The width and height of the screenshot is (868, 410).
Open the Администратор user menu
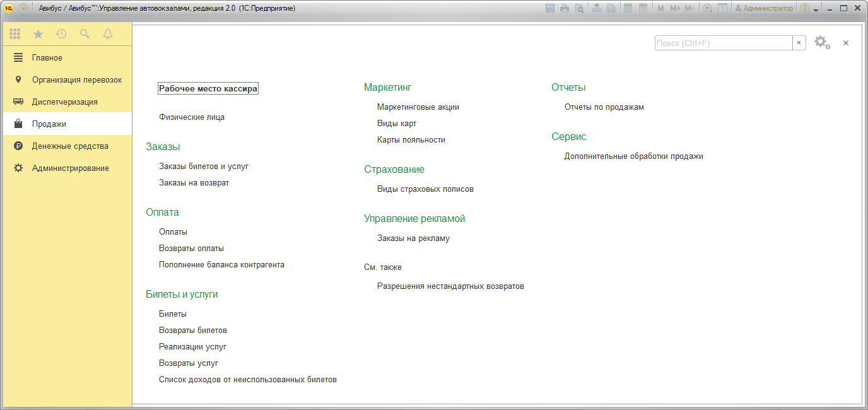pyautogui.click(x=764, y=8)
